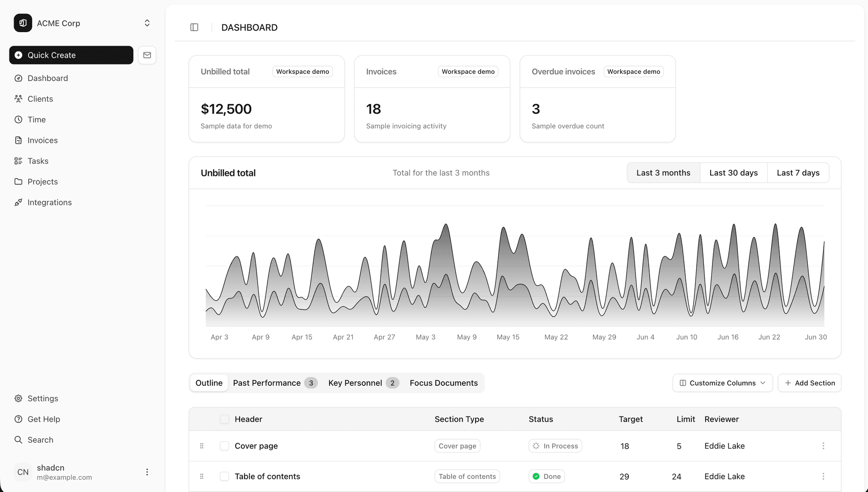Click Add Section above the table
The width and height of the screenshot is (868, 492).
pos(809,383)
